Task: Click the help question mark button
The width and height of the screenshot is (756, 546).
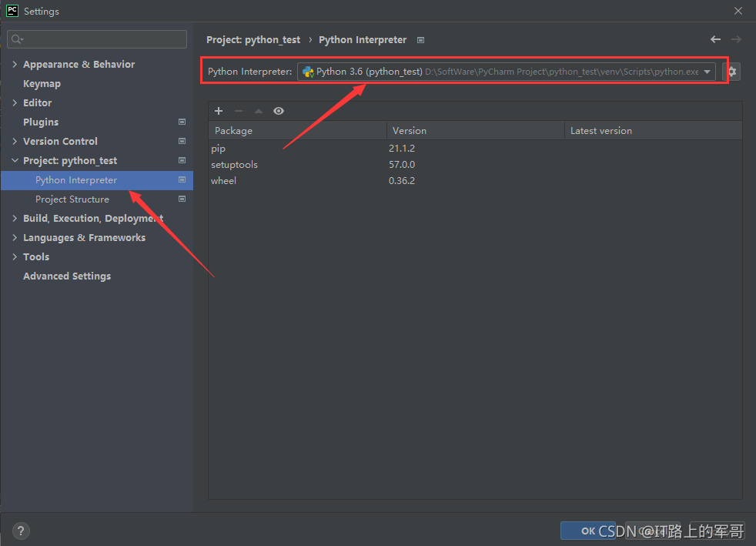Action: click(21, 531)
